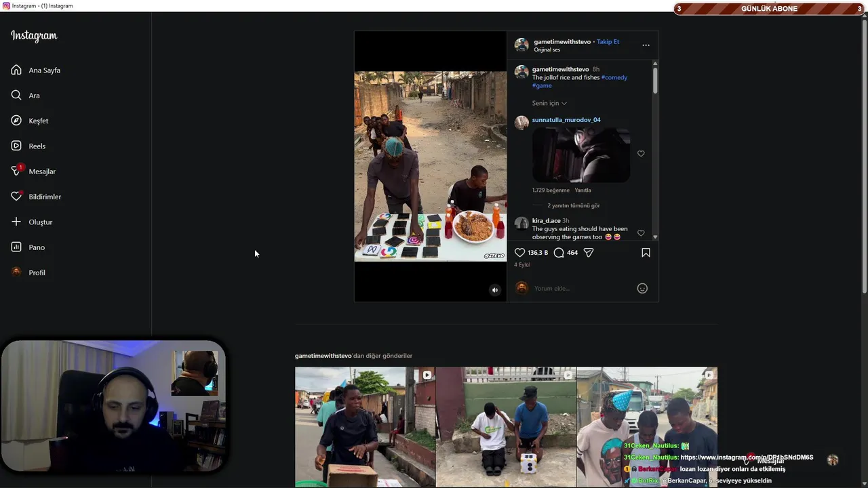Click reel indicator icon on first related post

(x=427, y=375)
